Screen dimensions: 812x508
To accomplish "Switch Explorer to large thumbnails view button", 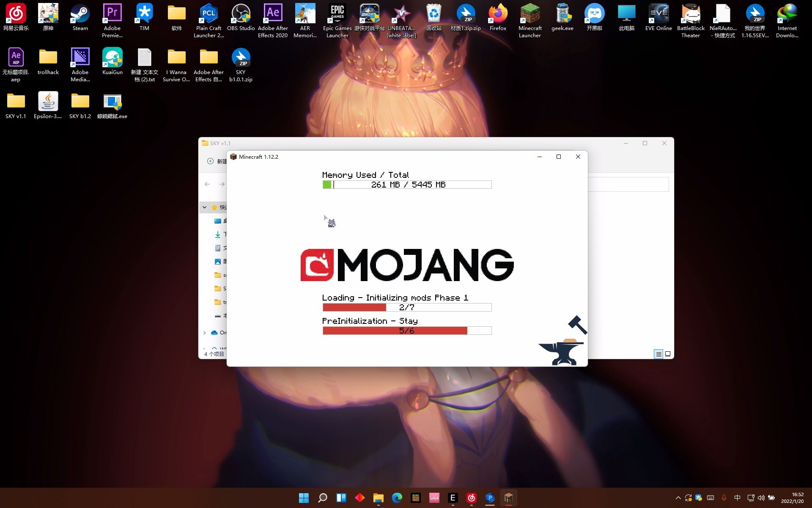I will pyautogui.click(x=668, y=354).
